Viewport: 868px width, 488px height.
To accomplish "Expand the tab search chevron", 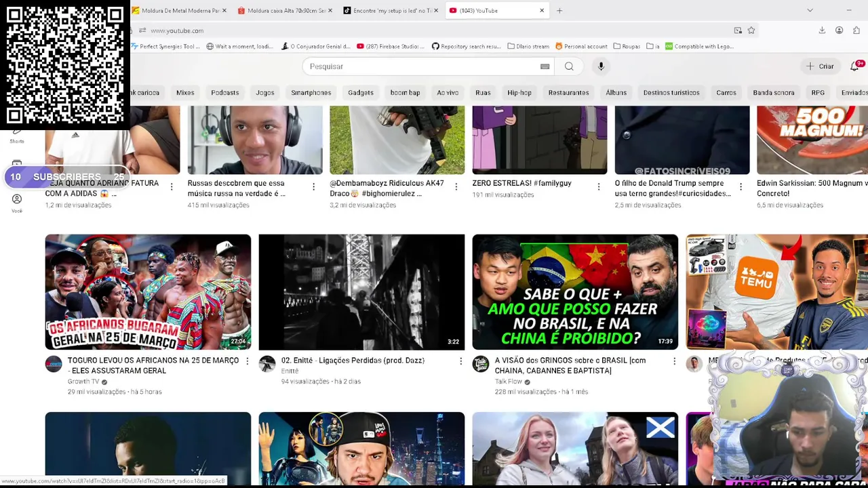I will (x=810, y=10).
